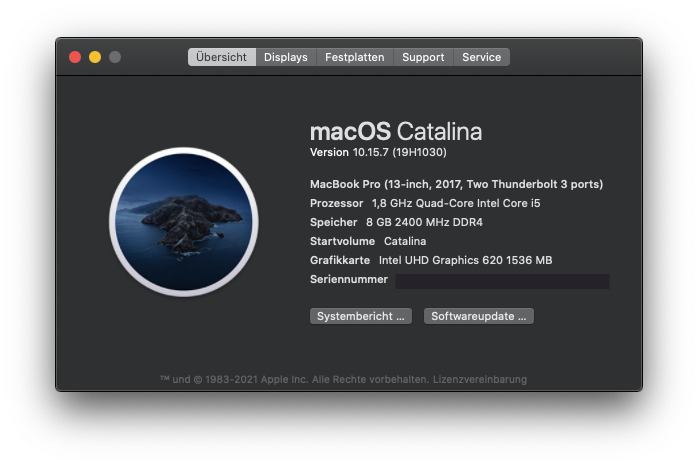The height and width of the screenshot is (465, 698).
Task: Click the redacted serial number field
Action: [x=502, y=281]
